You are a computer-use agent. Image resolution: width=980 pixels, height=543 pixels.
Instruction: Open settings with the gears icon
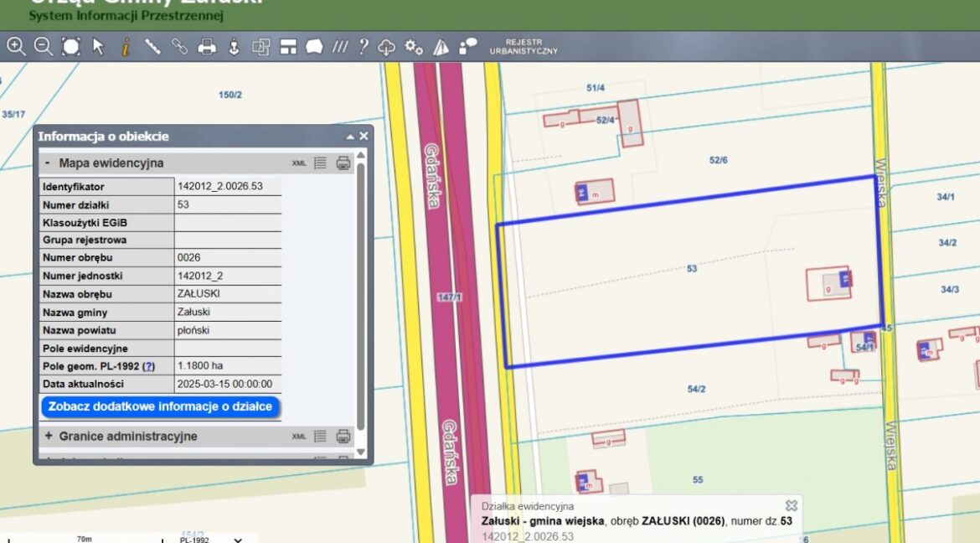pyautogui.click(x=414, y=47)
